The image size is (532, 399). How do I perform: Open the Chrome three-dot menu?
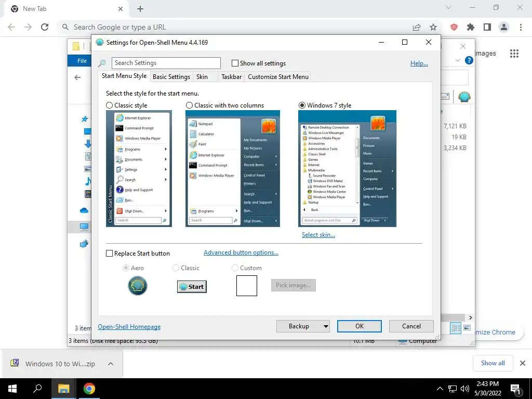click(521, 27)
